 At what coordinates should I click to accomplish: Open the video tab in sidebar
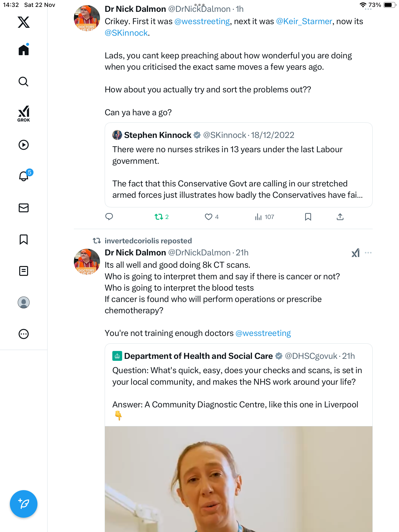coord(24,145)
